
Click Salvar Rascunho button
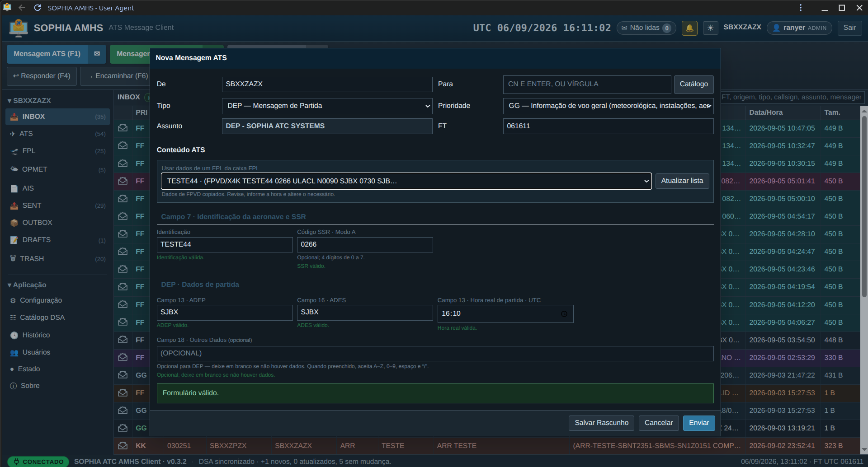[x=601, y=423]
